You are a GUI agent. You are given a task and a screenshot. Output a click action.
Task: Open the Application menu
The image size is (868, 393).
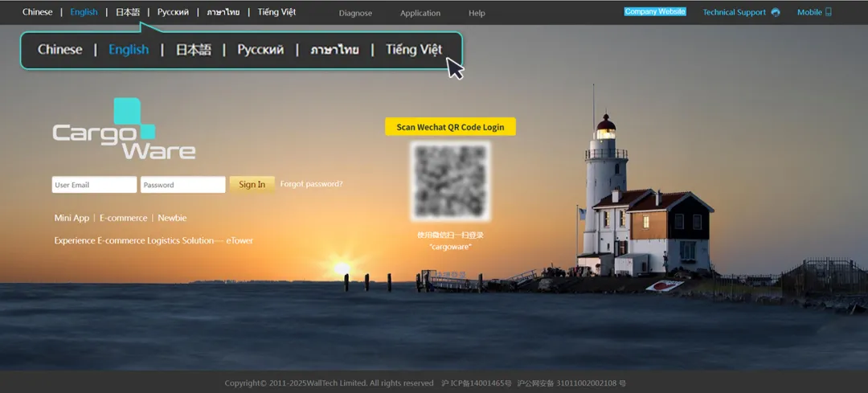pyautogui.click(x=420, y=13)
